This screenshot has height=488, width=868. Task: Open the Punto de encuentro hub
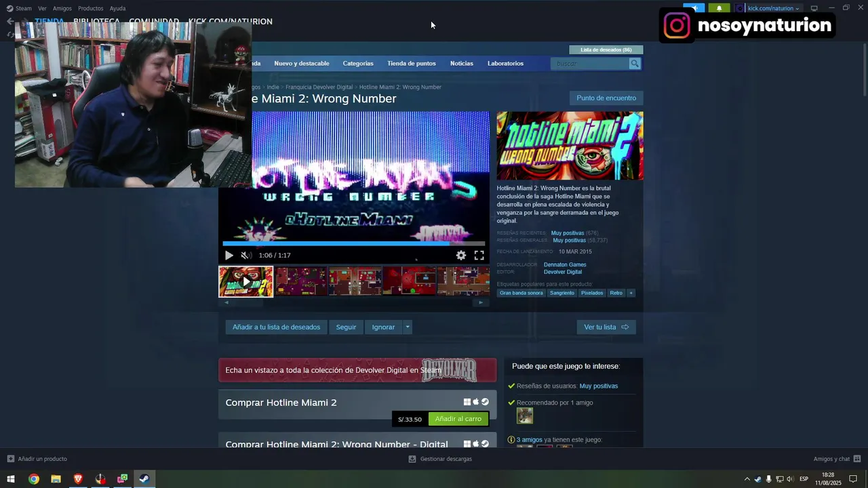606,98
